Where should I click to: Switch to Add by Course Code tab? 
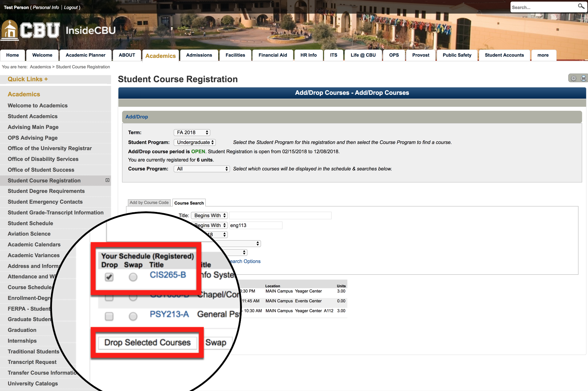tap(149, 203)
